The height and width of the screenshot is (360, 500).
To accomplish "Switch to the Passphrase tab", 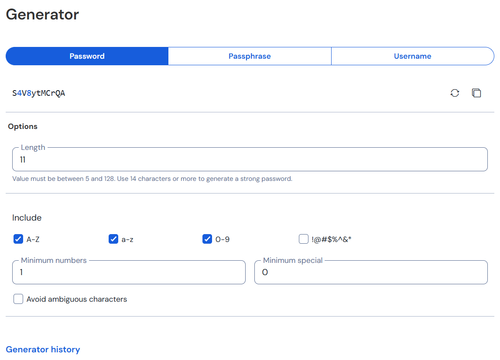I will pos(250,56).
